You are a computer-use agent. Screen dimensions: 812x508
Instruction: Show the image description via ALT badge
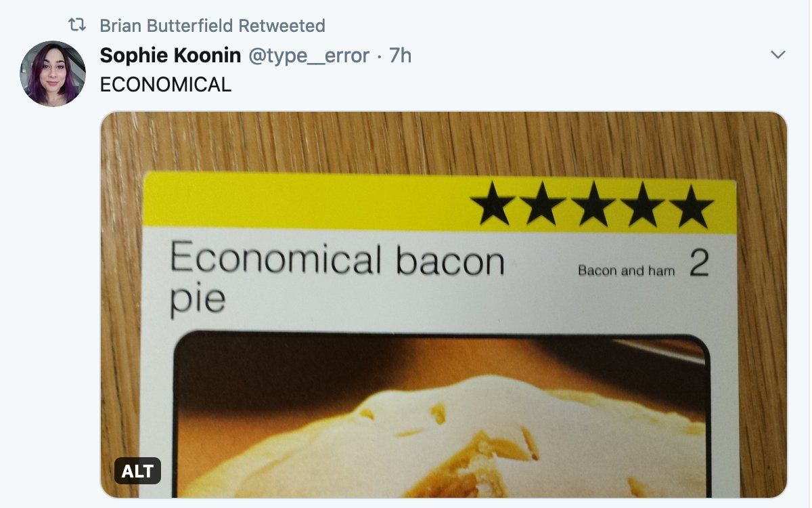[137, 471]
